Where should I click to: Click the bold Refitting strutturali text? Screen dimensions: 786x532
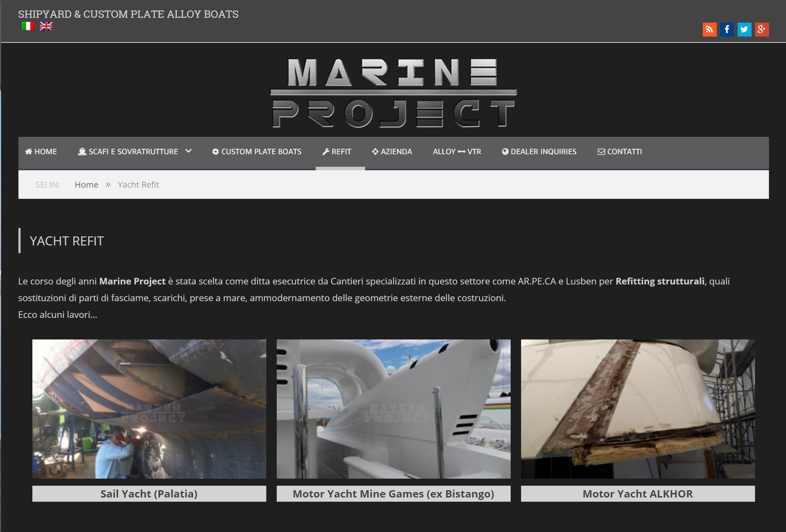point(660,281)
